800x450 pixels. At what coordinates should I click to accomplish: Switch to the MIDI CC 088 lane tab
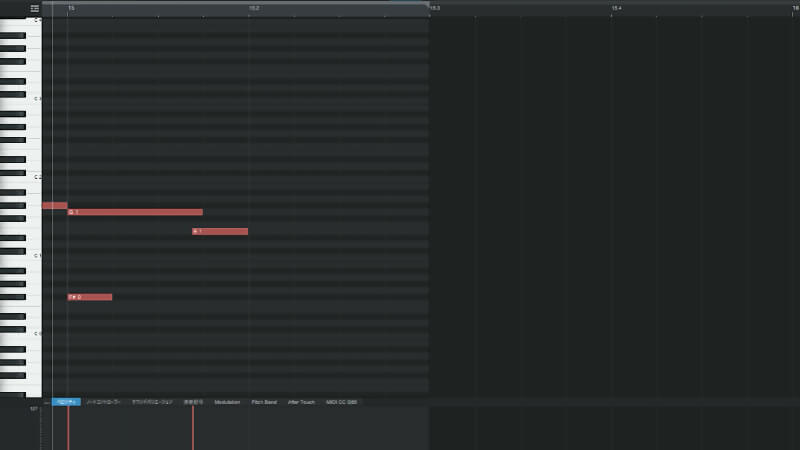341,402
